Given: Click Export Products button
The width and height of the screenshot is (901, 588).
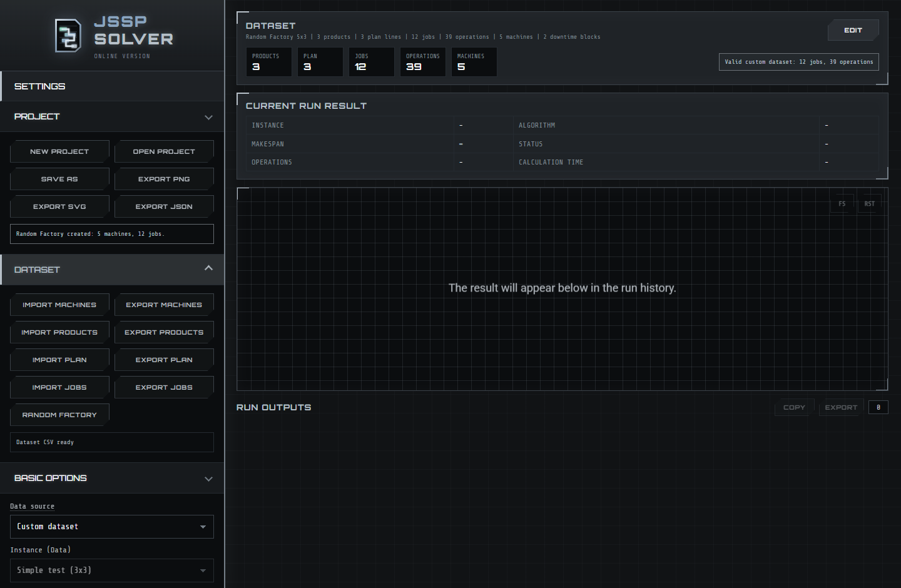Looking at the screenshot, I should click(x=164, y=332).
